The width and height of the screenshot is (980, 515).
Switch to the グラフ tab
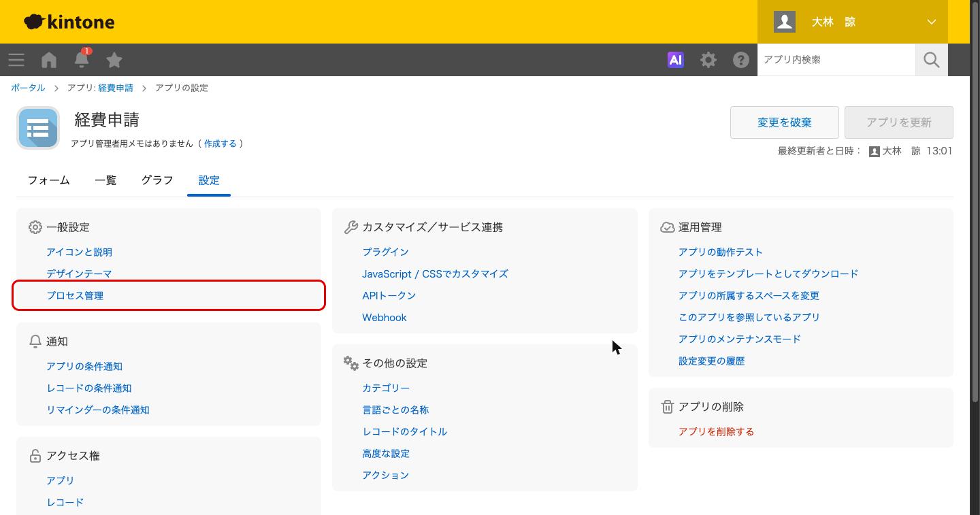click(x=157, y=180)
